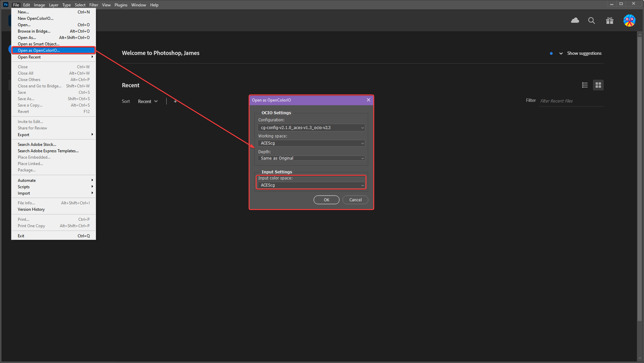644x363 pixels.
Task: Open the Depth dropdown
Action: (x=311, y=158)
